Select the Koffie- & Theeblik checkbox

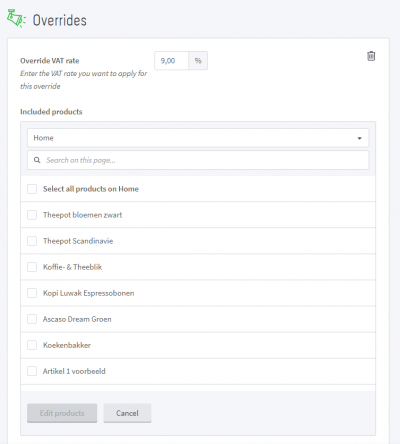tap(32, 267)
